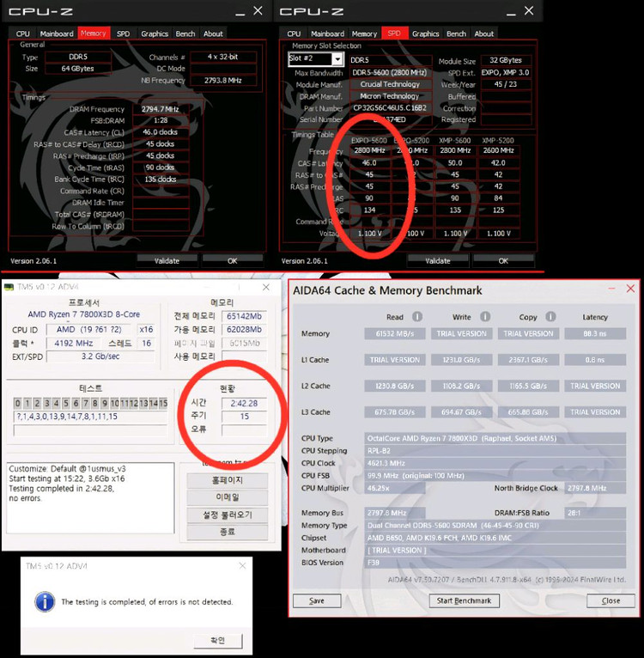Click the XMP-5600 timings column header

[x=455, y=140]
